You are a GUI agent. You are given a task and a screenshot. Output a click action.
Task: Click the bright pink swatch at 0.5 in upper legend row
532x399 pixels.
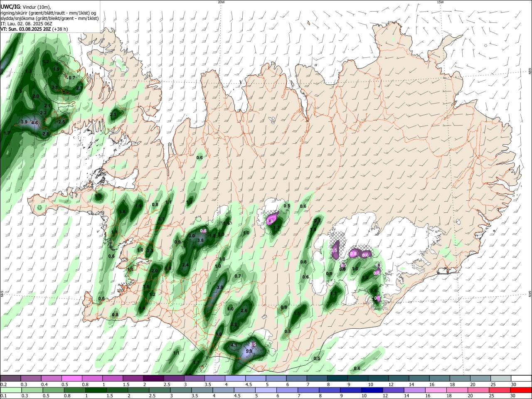(x=71, y=378)
